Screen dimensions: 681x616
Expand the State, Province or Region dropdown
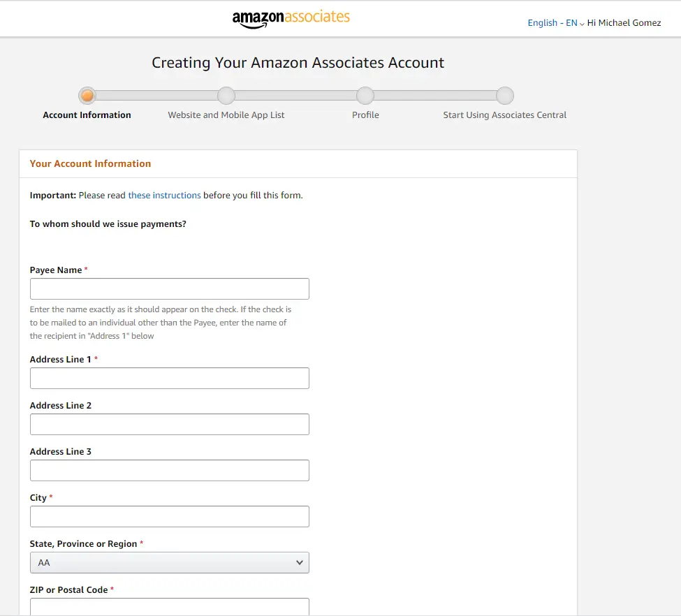pos(170,562)
